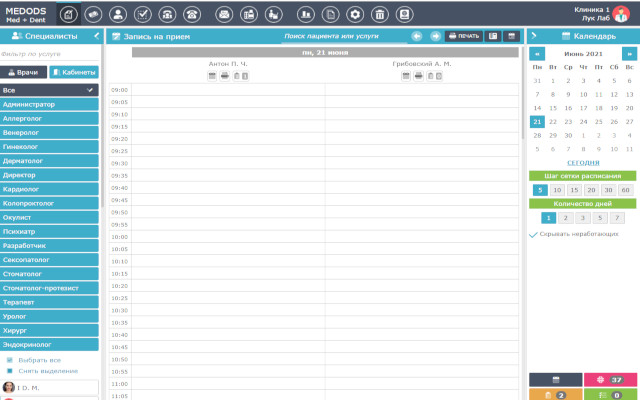Open the messages envelope icon
Screen dimensions: 640x400
pos(224,15)
